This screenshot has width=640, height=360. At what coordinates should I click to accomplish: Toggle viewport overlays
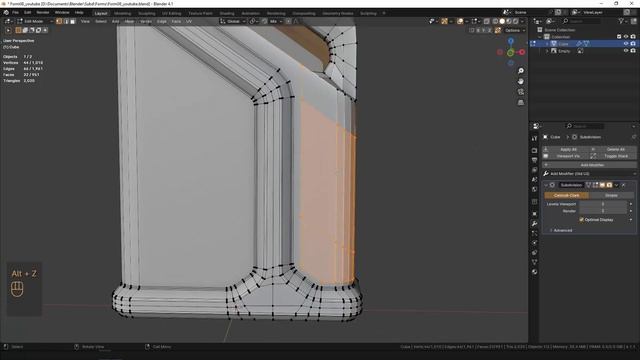(460, 21)
